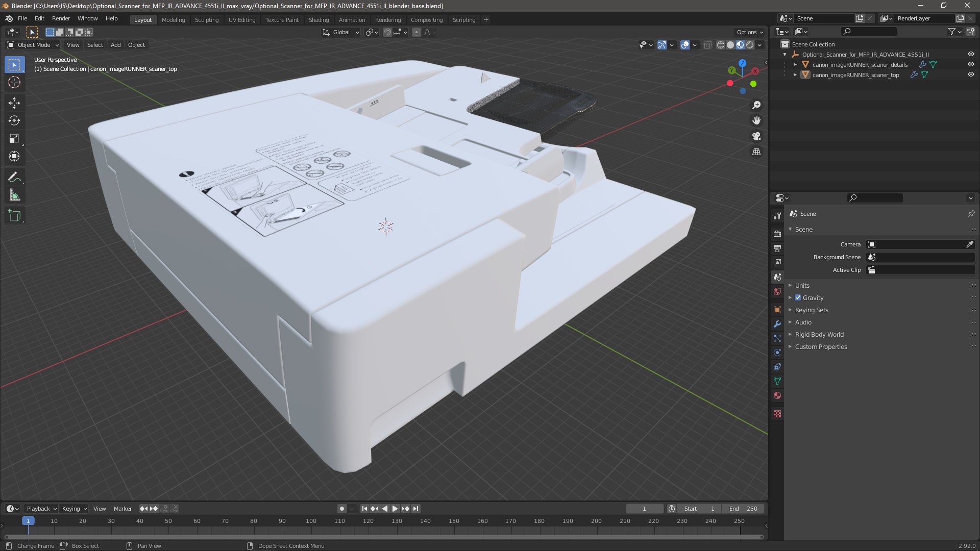Open the Options dropdown

tap(749, 32)
